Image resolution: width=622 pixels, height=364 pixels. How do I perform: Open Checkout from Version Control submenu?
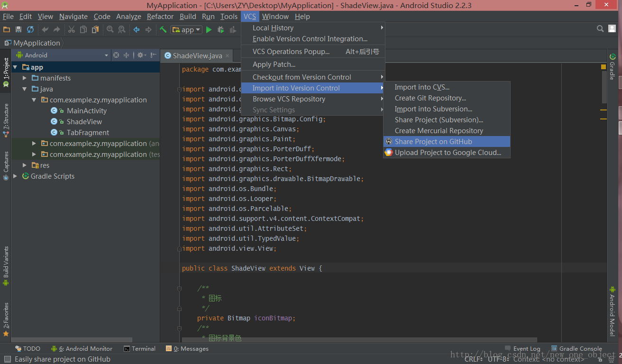click(x=313, y=77)
